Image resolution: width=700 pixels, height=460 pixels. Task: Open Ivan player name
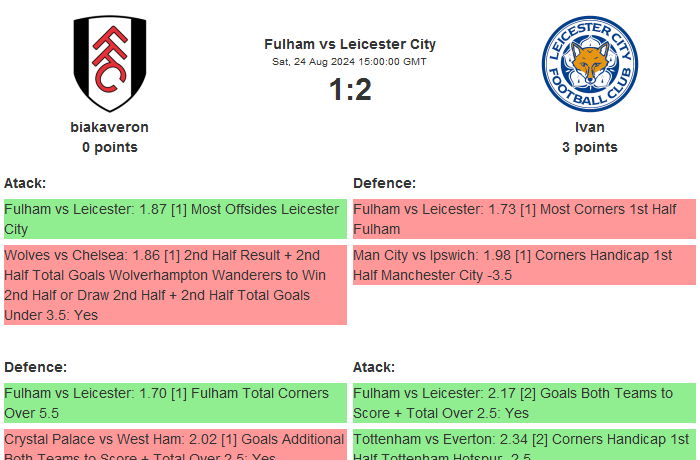(589, 127)
